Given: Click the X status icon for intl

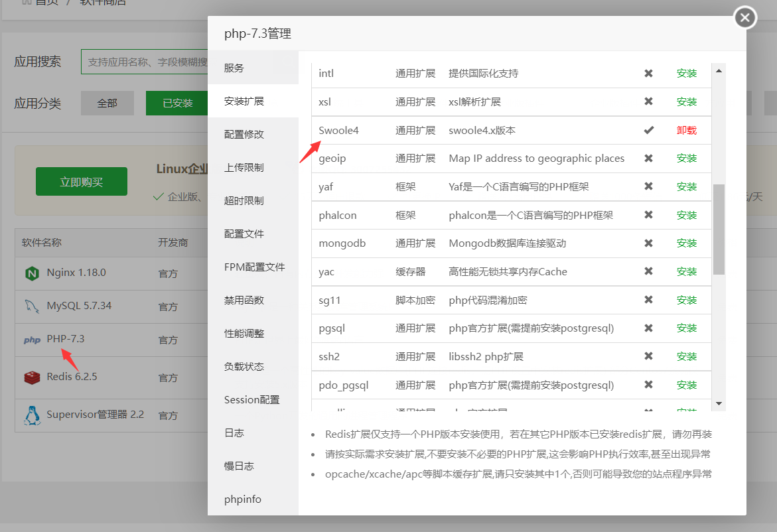Looking at the screenshot, I should [648, 74].
